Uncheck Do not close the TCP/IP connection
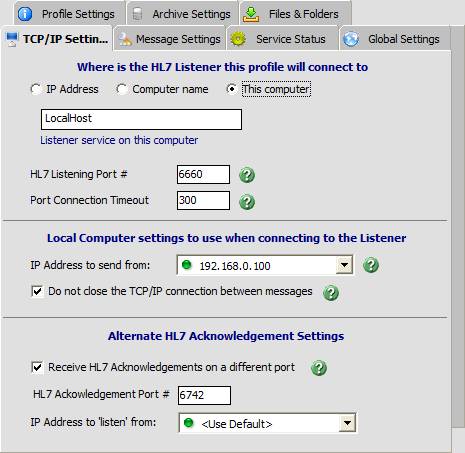 pos(37,291)
